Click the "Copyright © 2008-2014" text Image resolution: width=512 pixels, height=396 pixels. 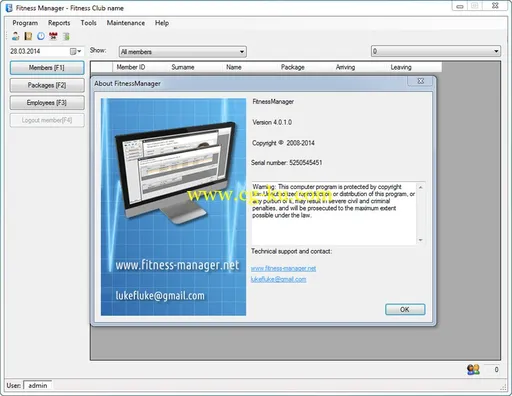(283, 143)
